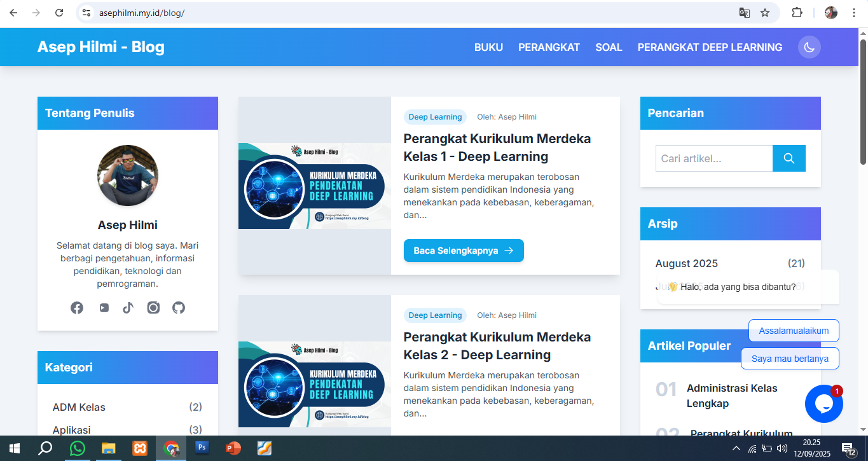Viewport: 868px width, 461px height.
Task: Expand the August 2025 archive entry
Action: pos(686,263)
